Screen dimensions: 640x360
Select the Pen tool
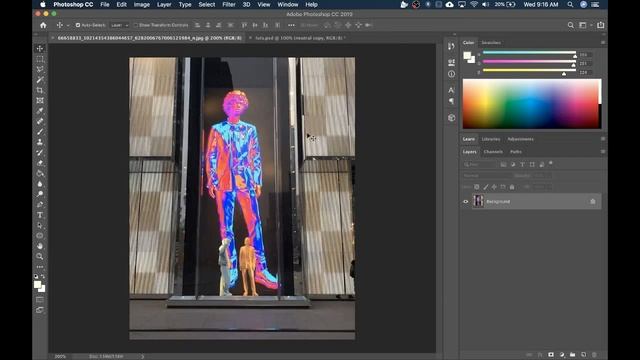(x=40, y=204)
